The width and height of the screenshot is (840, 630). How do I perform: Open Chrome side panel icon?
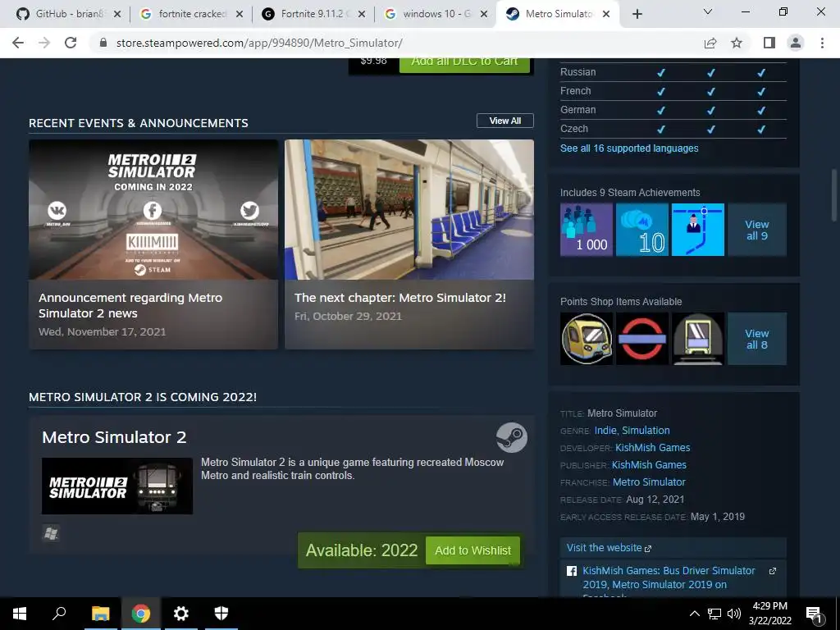pos(769,43)
